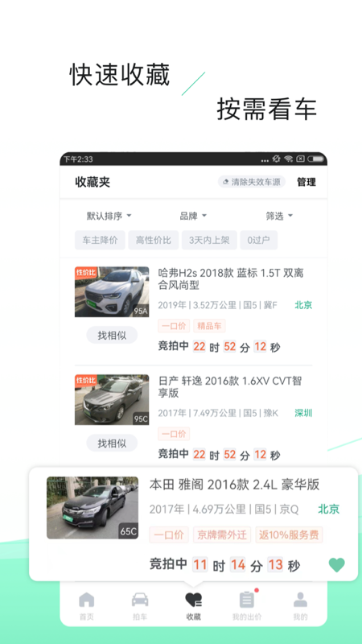This screenshot has width=362, height=644.
Task: Toggle the 车主降价 filter chip
Action: pyautogui.click(x=100, y=240)
